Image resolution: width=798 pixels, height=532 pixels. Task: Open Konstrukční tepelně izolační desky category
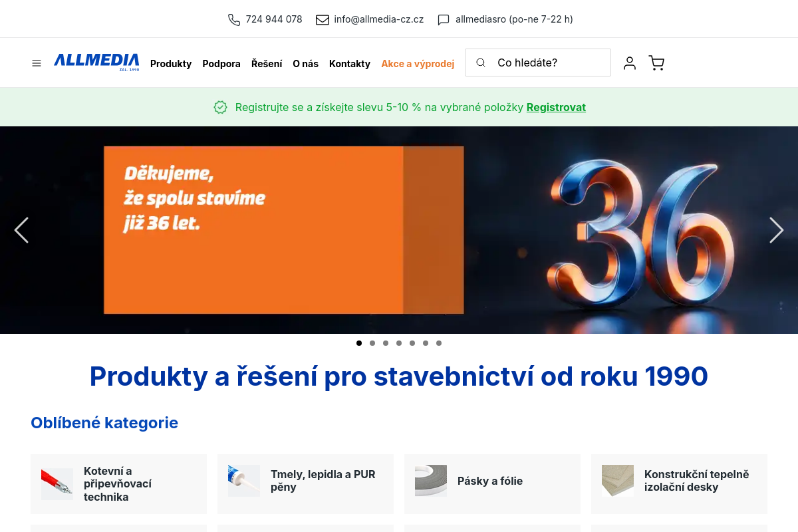(679, 484)
